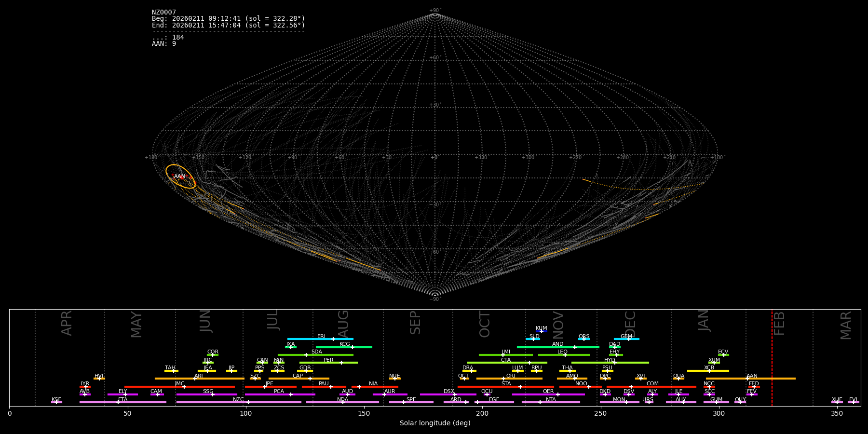
Task: Click the KSE shower label
Action: [x=56, y=400]
